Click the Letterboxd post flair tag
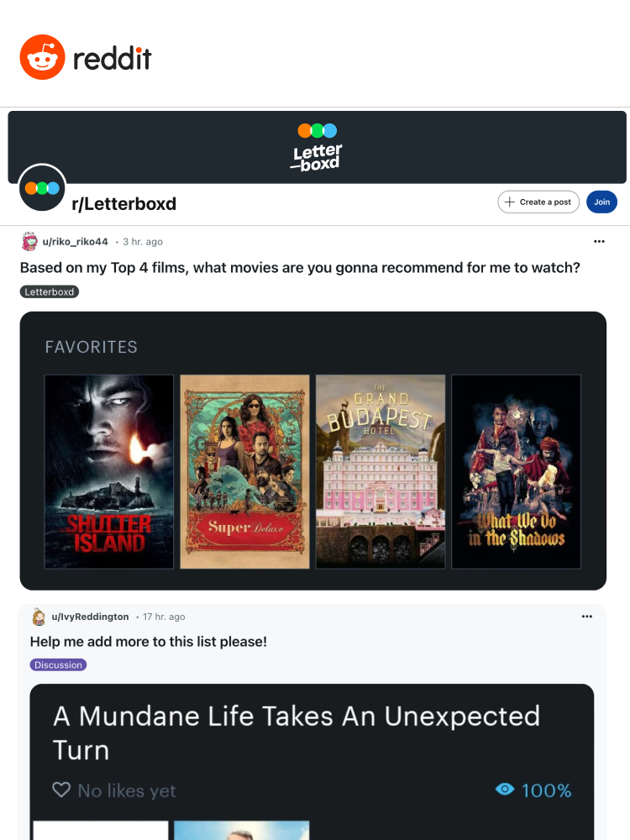Screen dimensions: 630x840 click(x=50, y=292)
